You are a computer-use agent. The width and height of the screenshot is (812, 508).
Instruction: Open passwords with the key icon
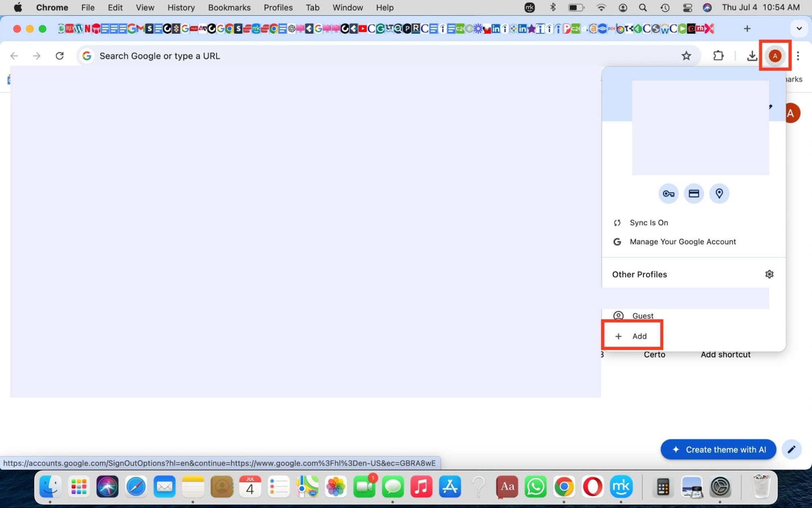[x=668, y=193]
